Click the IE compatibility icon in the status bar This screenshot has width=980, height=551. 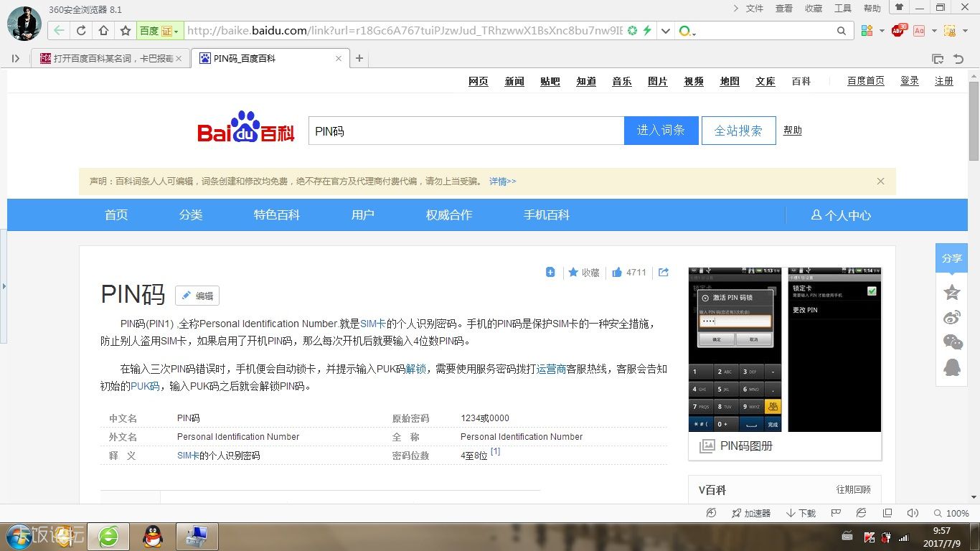pos(862,513)
